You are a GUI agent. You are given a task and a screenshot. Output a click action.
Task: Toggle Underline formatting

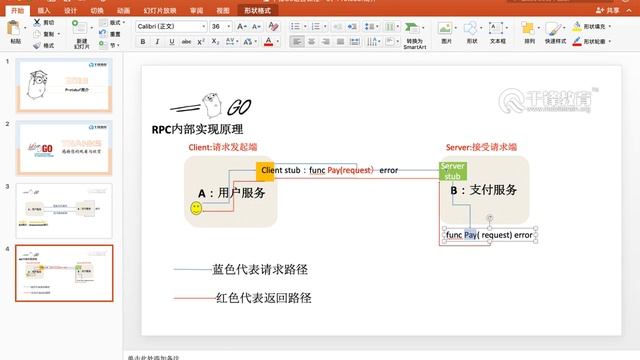pos(172,42)
